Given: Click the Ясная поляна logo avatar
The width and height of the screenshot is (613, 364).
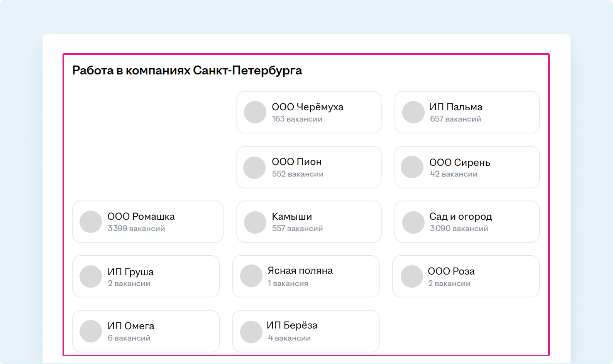Looking at the screenshot, I should click(251, 276).
